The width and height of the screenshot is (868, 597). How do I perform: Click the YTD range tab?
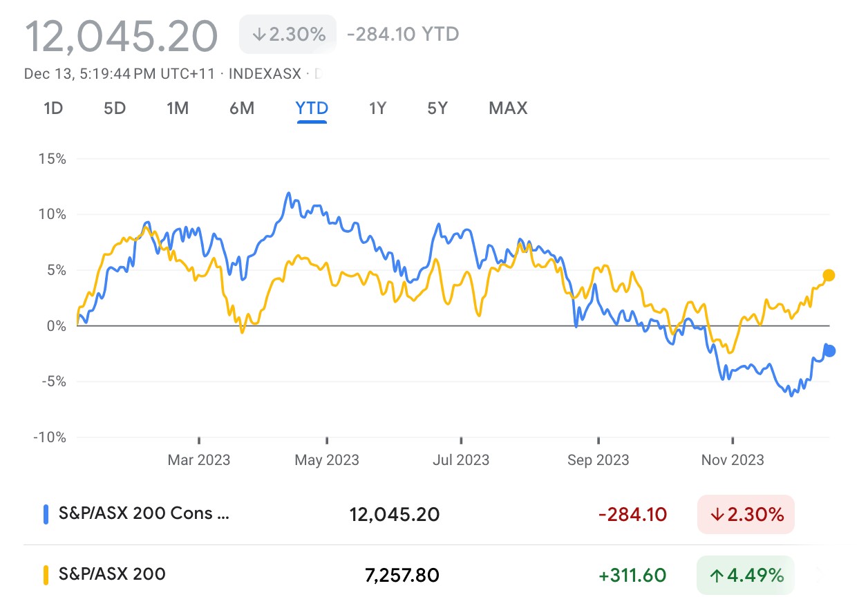(312, 108)
